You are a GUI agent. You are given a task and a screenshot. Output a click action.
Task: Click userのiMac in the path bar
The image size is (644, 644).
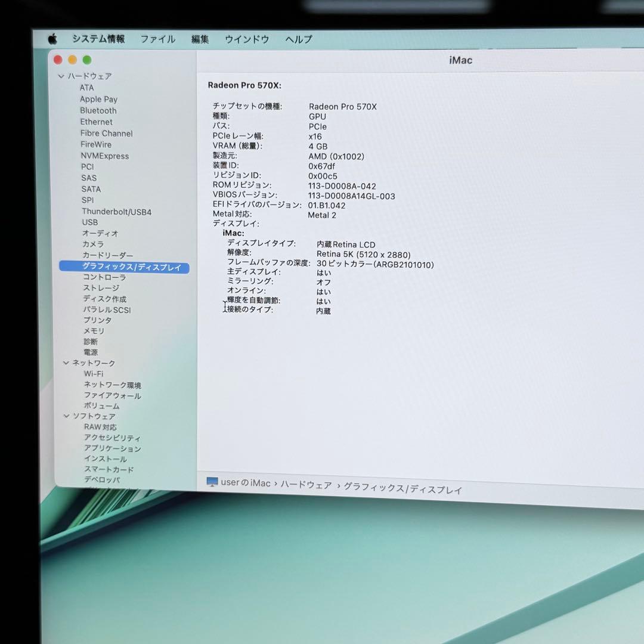(x=246, y=482)
